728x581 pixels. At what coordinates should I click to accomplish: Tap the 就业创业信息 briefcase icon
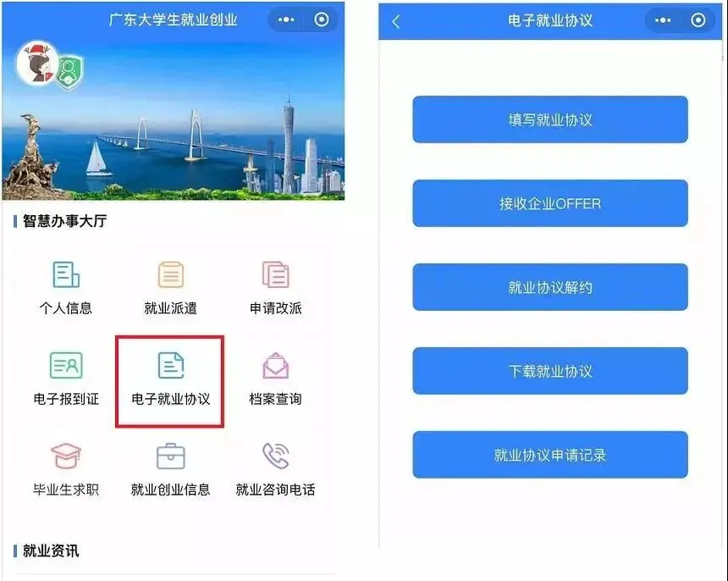(171, 456)
